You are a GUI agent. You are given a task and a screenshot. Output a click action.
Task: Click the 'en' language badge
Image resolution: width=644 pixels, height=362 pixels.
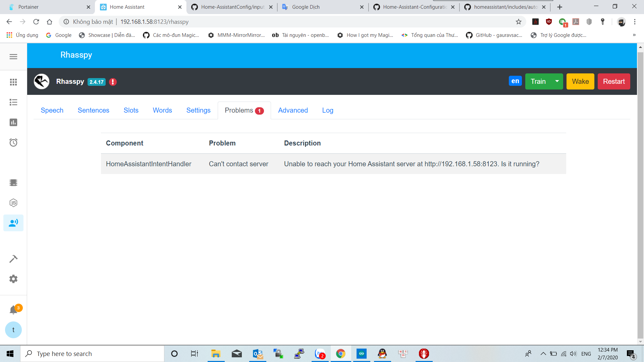(515, 81)
